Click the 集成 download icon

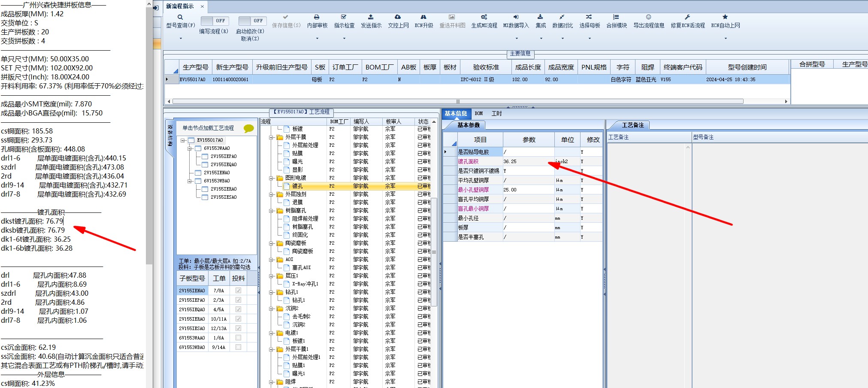tap(540, 17)
